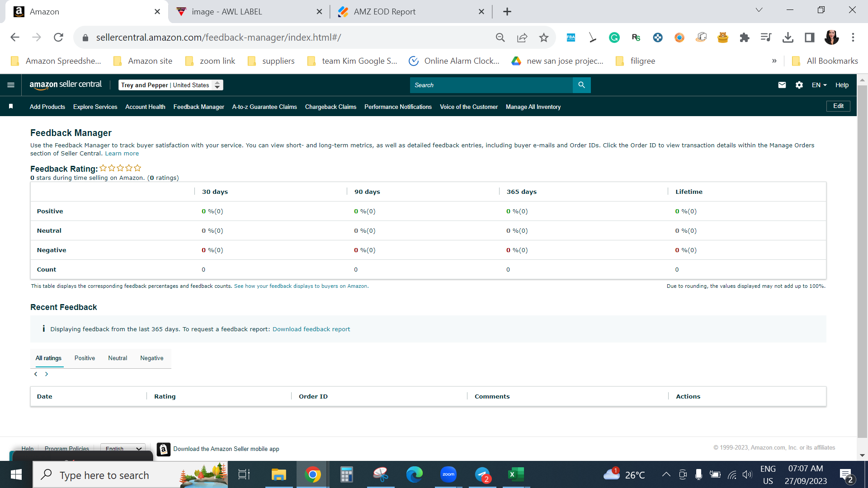The width and height of the screenshot is (868, 488).
Task: Open the Windows notification center
Action: tap(846, 474)
